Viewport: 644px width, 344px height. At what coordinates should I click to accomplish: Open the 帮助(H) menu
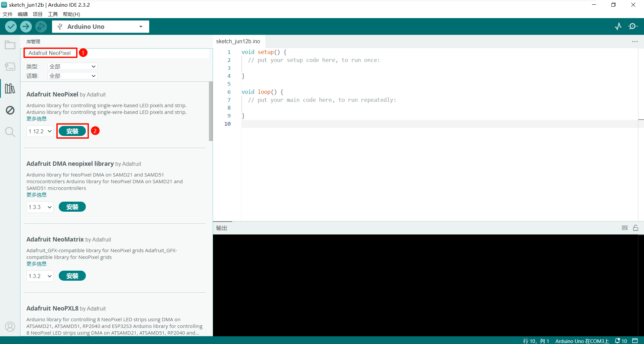71,14
